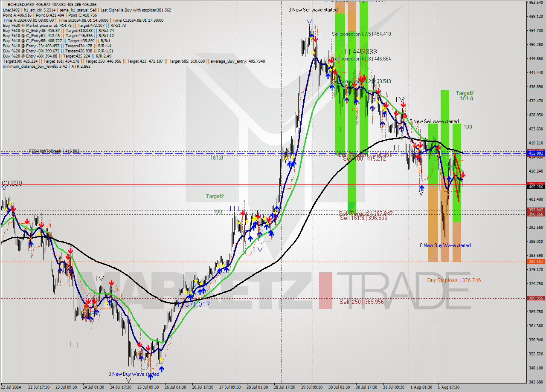This screenshot has width=546, height=392.
Task: Click the '28 Jul 17:30' time axis label
Action: tap(284, 387)
